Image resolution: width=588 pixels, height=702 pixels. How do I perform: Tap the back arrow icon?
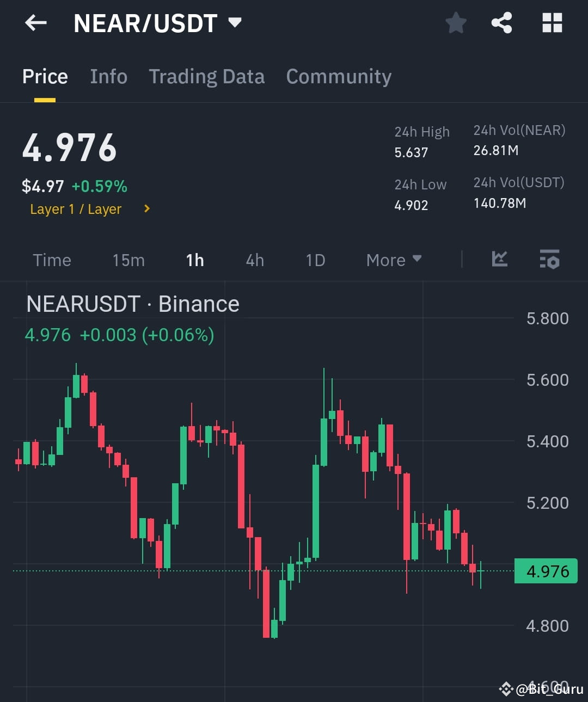pyautogui.click(x=35, y=23)
